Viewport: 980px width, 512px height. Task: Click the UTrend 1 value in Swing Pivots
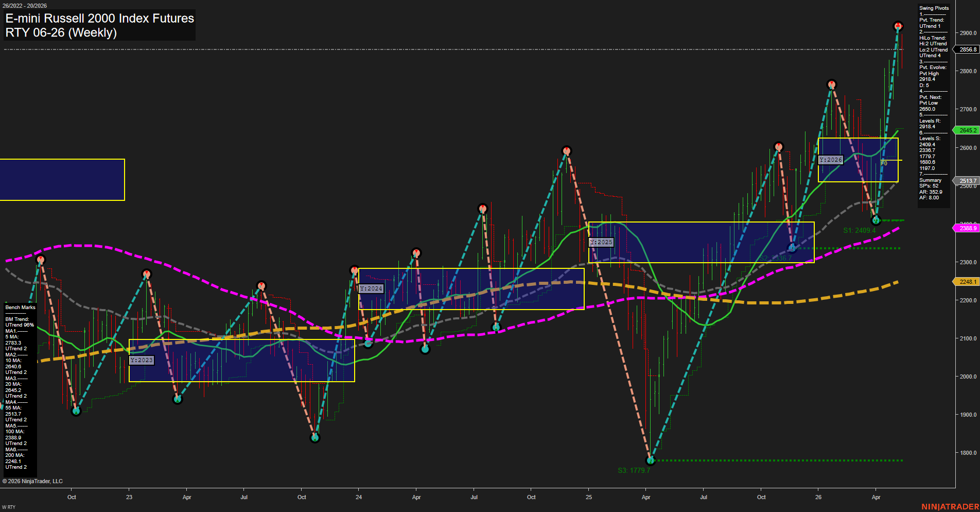tap(930, 26)
